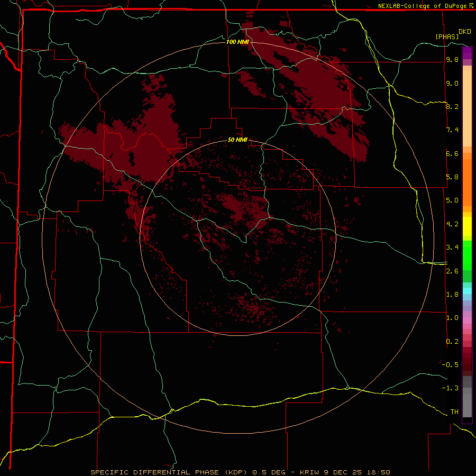Viewport: 476px width, 476px height.
Task: Click the 9 DEC 25 date in caption
Action: pyautogui.click(x=343, y=472)
